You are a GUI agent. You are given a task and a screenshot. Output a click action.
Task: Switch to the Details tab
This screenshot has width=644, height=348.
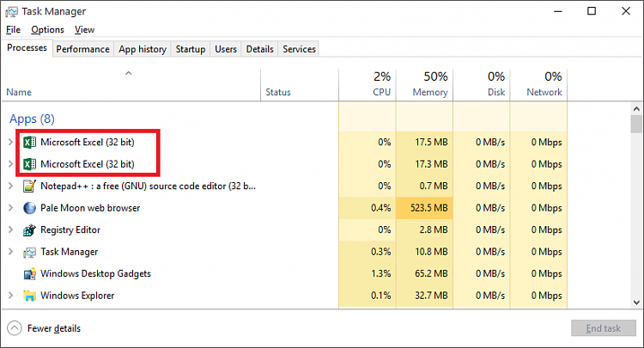[x=260, y=49]
